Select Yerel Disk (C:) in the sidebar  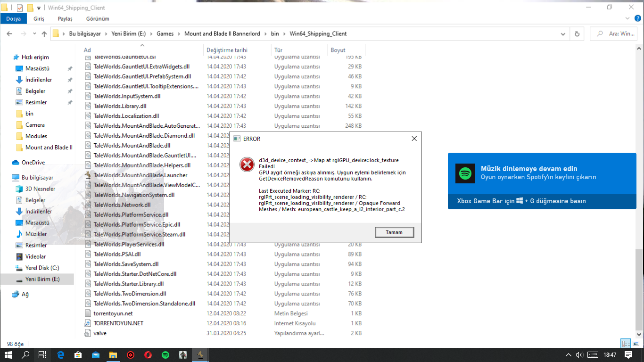click(x=42, y=268)
